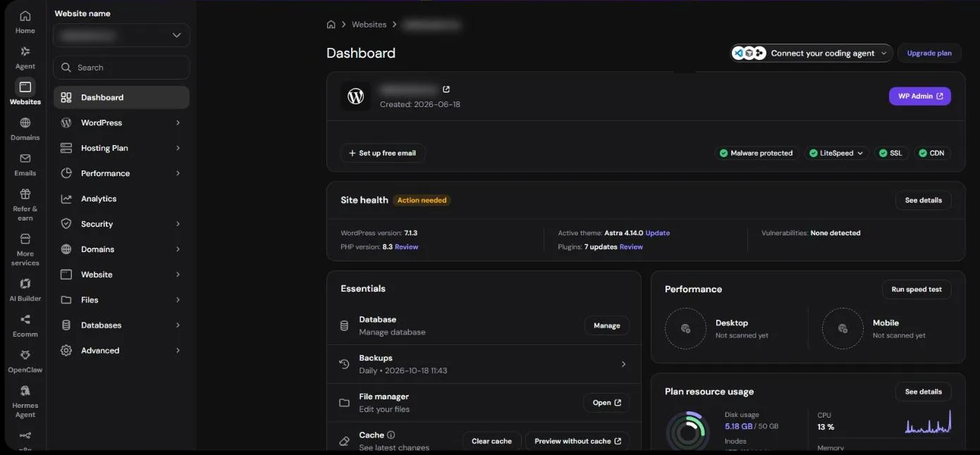Viewport: 980px width, 455px height.
Task: Click the CPU usage graph
Action: (929, 421)
